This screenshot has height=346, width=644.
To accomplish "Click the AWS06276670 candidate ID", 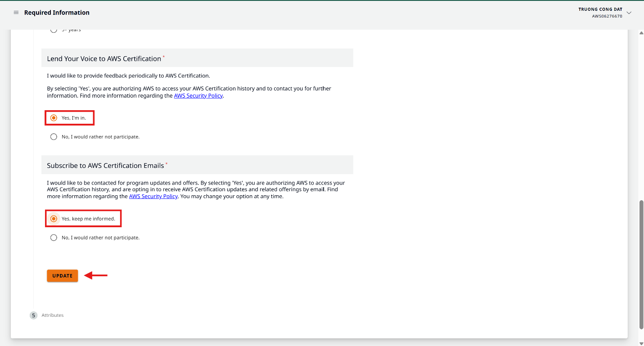I will 607,16.
